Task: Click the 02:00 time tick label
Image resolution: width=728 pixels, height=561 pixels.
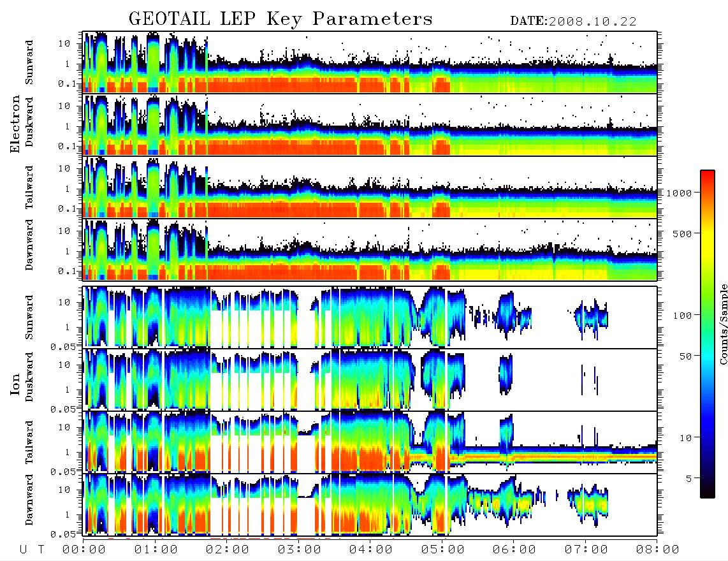Action: coord(228,550)
